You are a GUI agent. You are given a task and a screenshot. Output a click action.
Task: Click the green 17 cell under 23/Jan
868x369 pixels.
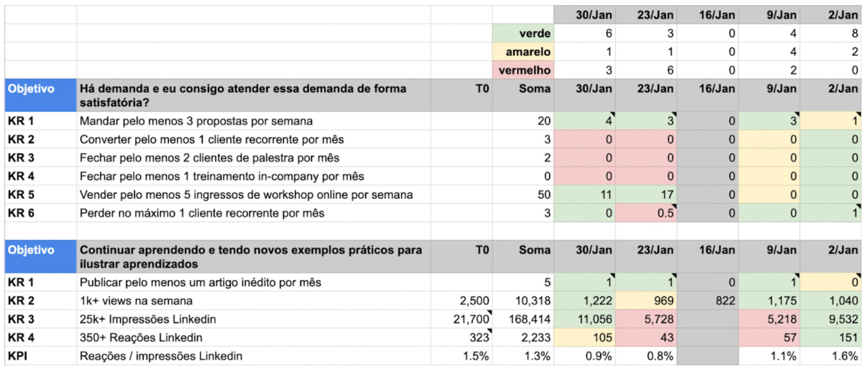[x=646, y=195]
